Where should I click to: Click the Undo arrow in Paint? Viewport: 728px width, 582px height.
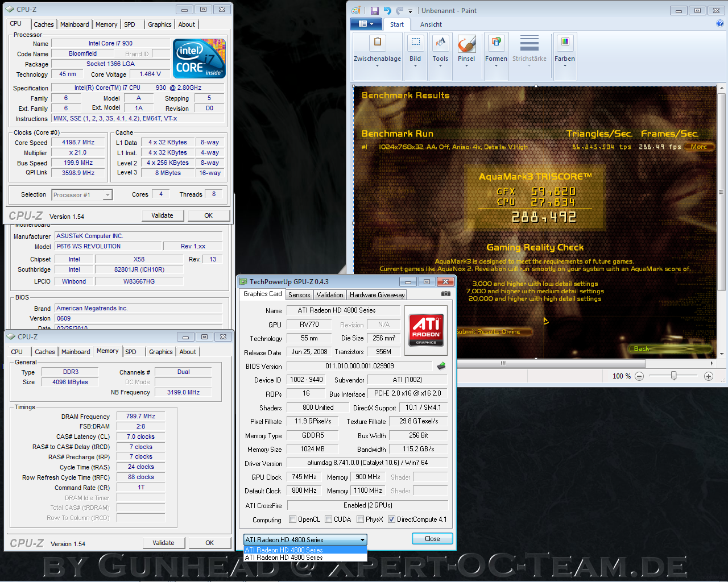387,10
